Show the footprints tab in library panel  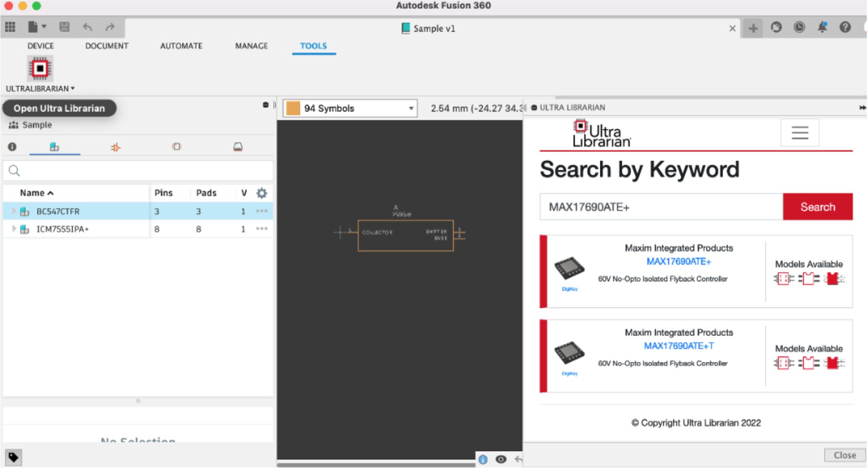click(177, 146)
